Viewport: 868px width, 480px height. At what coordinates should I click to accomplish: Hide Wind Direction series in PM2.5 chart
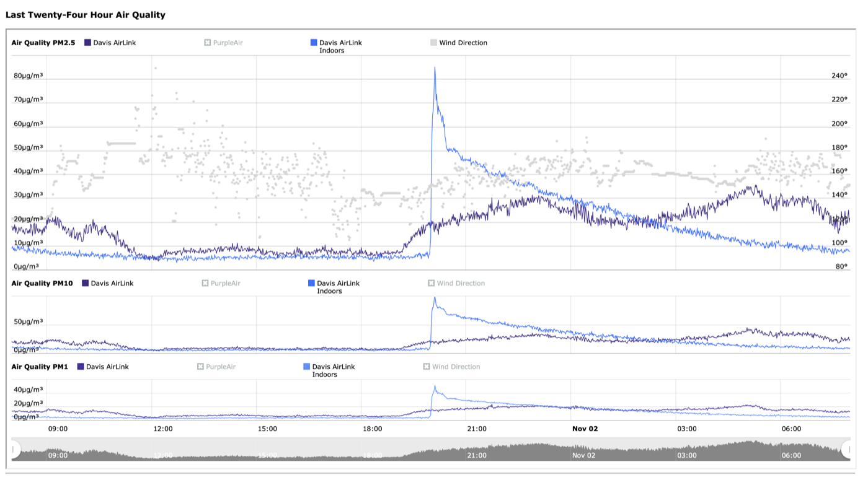click(459, 43)
